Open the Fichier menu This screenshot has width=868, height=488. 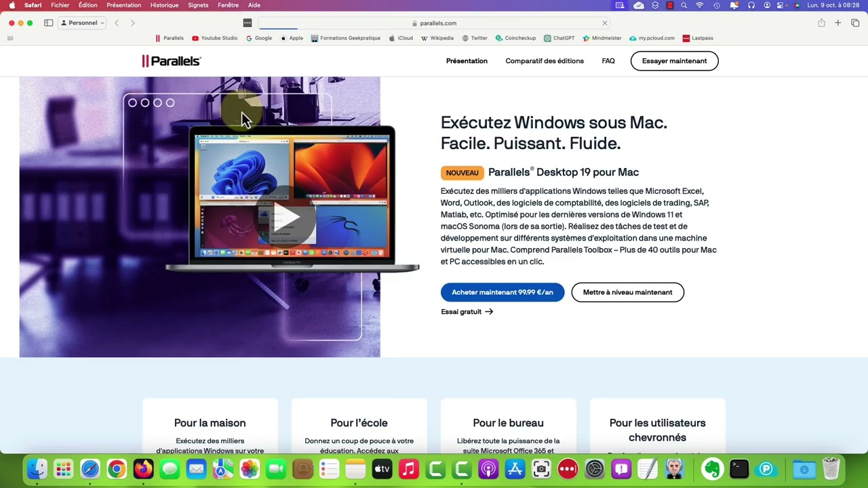[60, 5]
